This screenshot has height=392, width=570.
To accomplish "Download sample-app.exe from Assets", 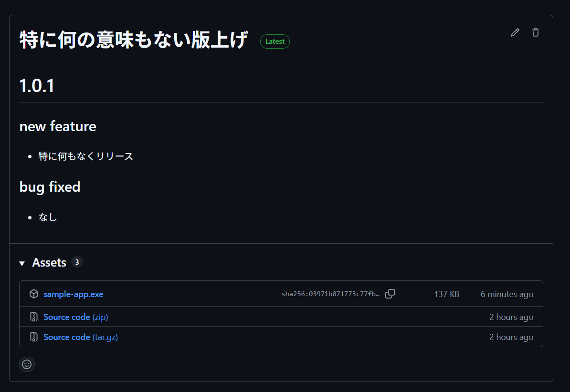I will coord(73,294).
